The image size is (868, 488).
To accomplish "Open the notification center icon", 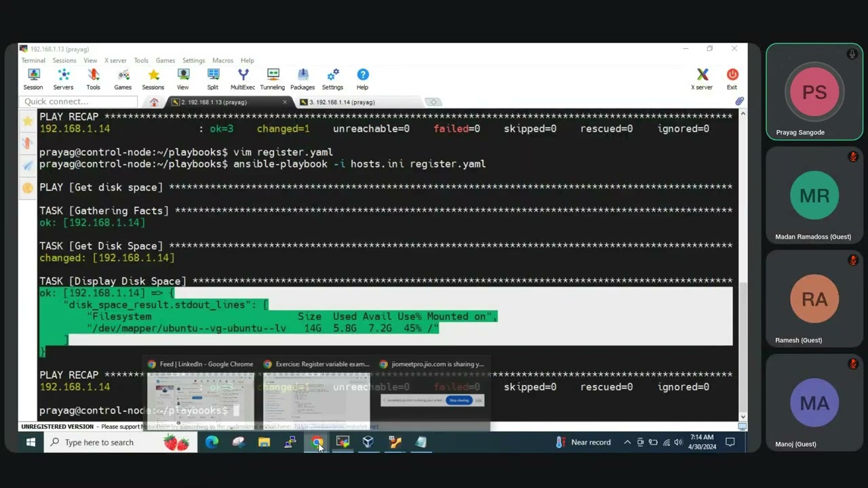I will pos(730,443).
